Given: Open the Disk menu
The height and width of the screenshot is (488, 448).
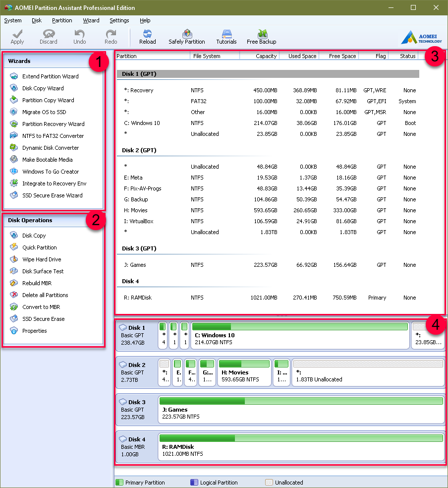Looking at the screenshot, I should [x=37, y=20].
